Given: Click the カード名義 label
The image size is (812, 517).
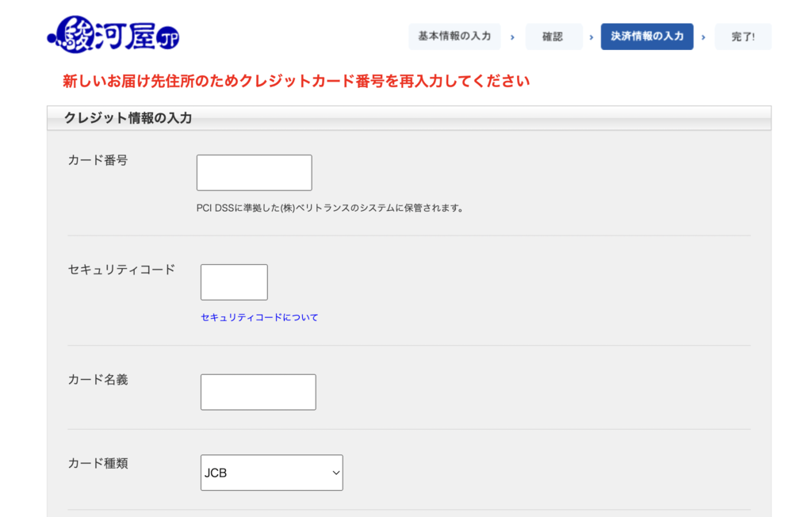Looking at the screenshot, I should click(x=98, y=380).
